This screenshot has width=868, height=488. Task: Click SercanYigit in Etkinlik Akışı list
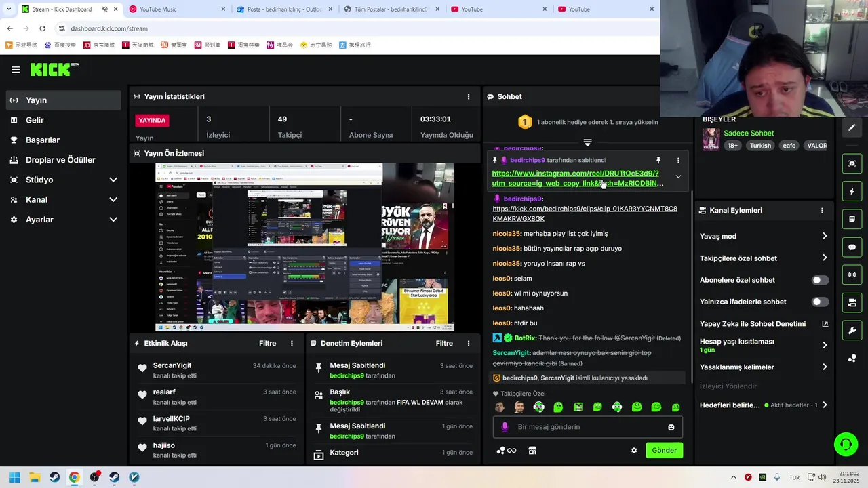(172, 365)
